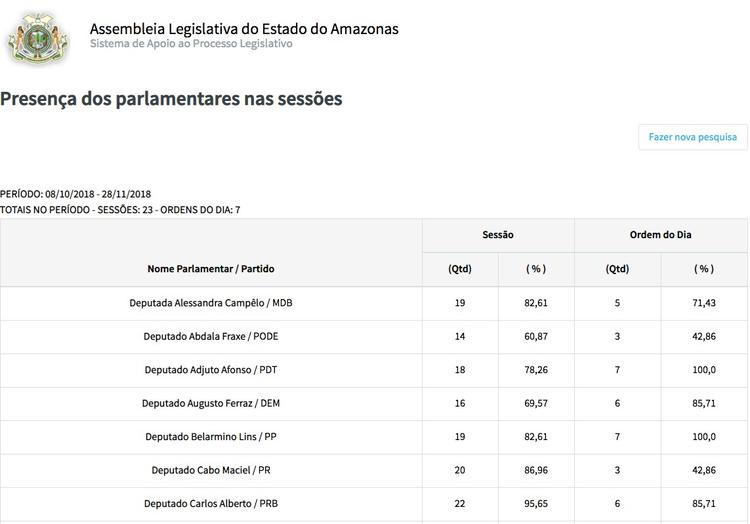Click the TOTAIS NO PERÍODO summary line
The width and height of the screenshot is (750, 524).
tap(120, 210)
